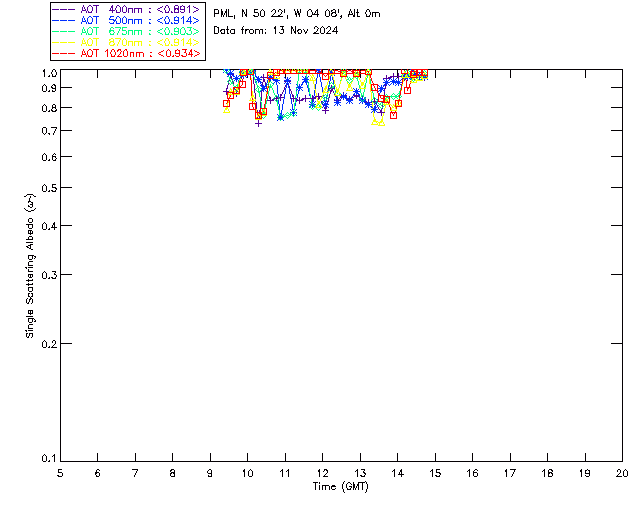Click the 0.3 y-axis tick label

[x=49, y=275]
